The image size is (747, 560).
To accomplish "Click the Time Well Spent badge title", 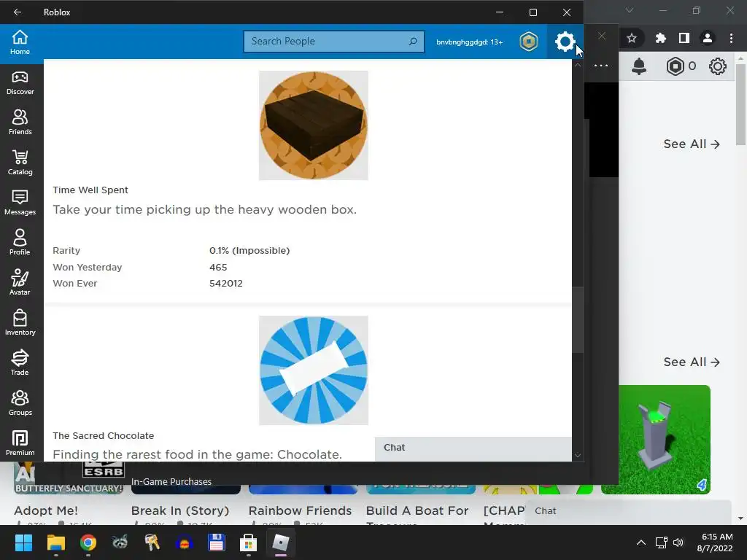I will (90, 190).
